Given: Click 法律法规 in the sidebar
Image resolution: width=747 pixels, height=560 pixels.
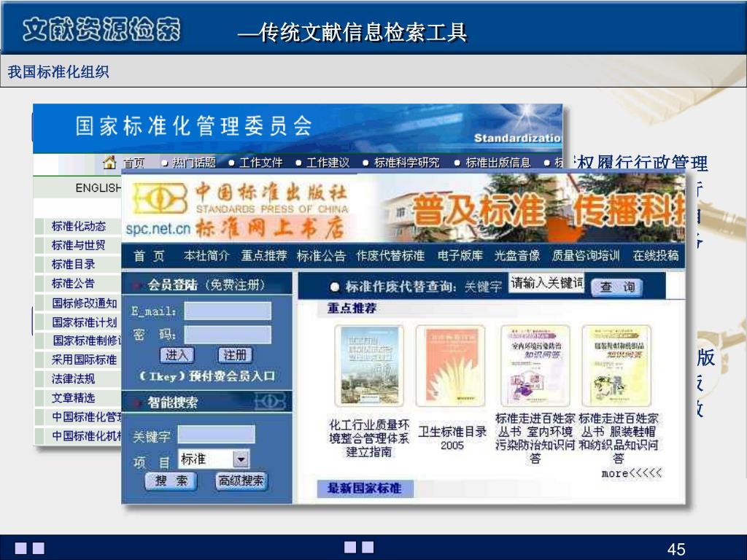Looking at the screenshot, I should point(74,378).
